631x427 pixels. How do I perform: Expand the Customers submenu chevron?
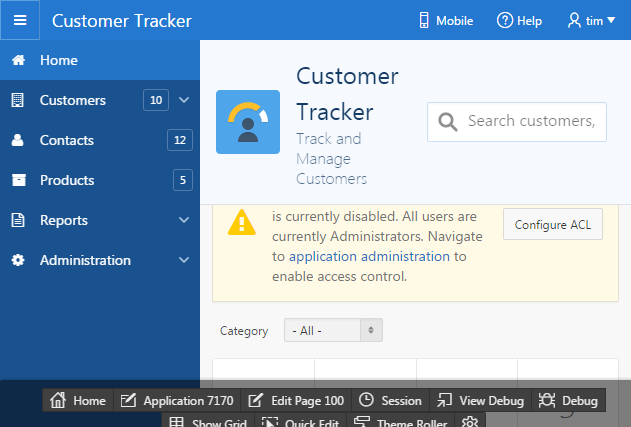click(184, 100)
